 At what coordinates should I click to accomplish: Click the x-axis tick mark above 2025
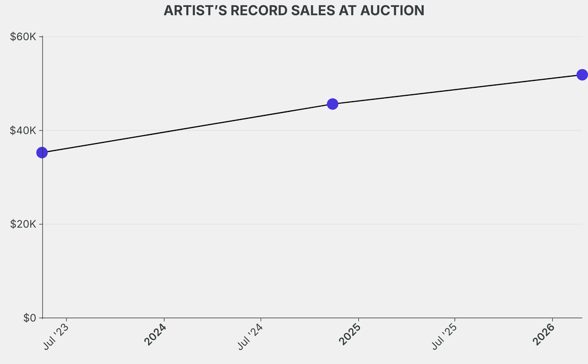358,320
